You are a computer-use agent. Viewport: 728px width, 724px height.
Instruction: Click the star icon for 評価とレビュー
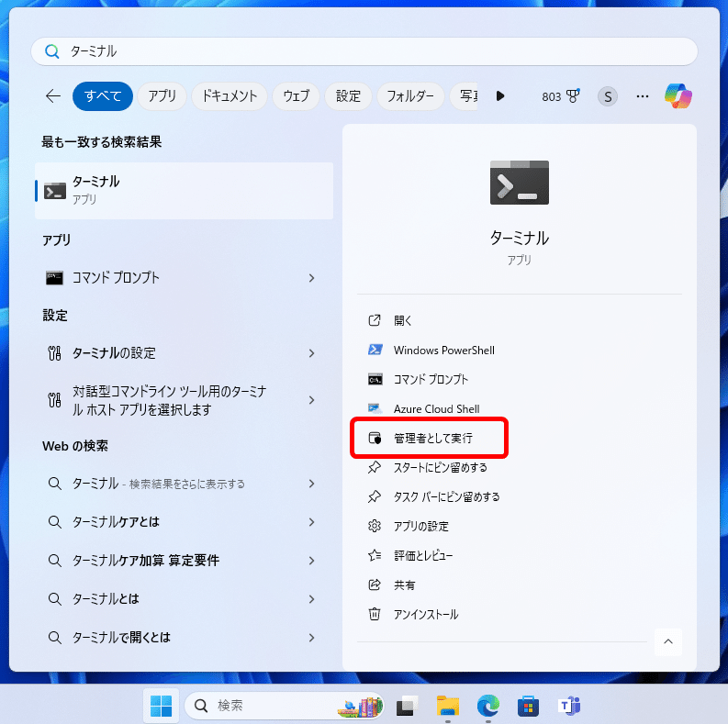coord(375,555)
